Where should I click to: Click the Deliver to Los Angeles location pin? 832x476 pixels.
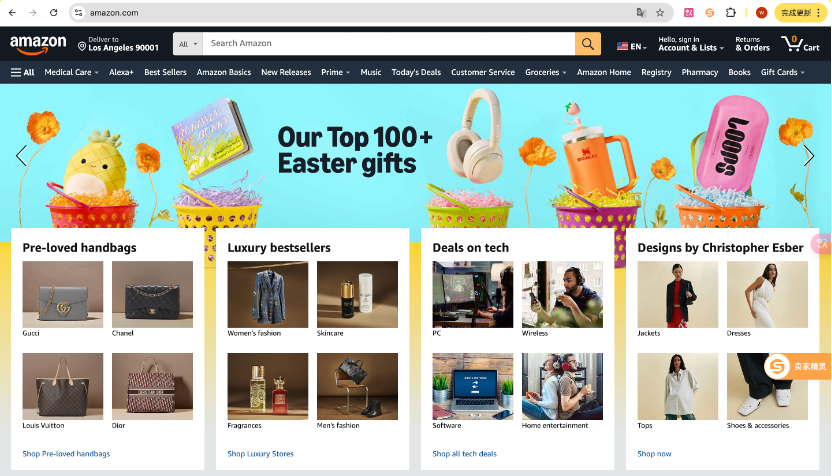(82, 47)
